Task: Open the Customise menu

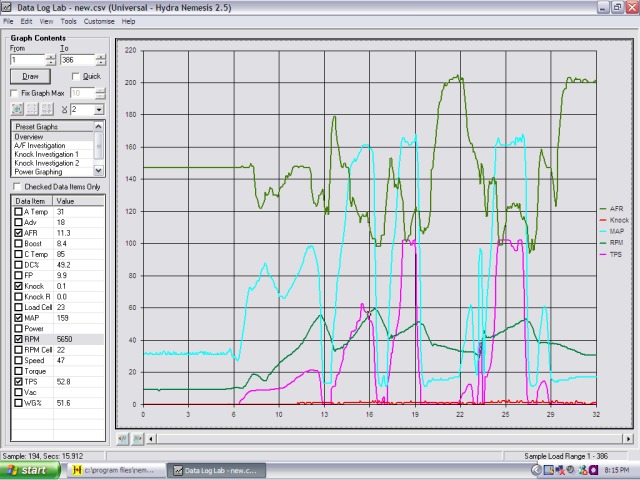Action: click(x=99, y=21)
